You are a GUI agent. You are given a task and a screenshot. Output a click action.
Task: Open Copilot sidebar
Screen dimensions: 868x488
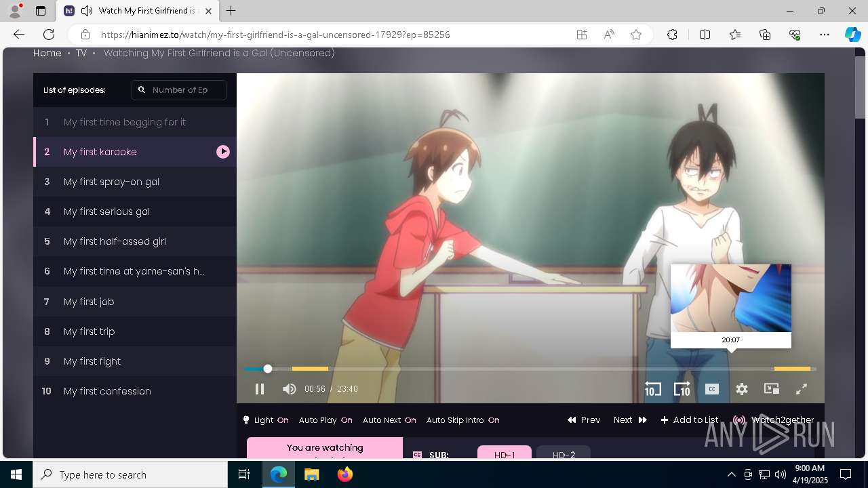tap(852, 35)
